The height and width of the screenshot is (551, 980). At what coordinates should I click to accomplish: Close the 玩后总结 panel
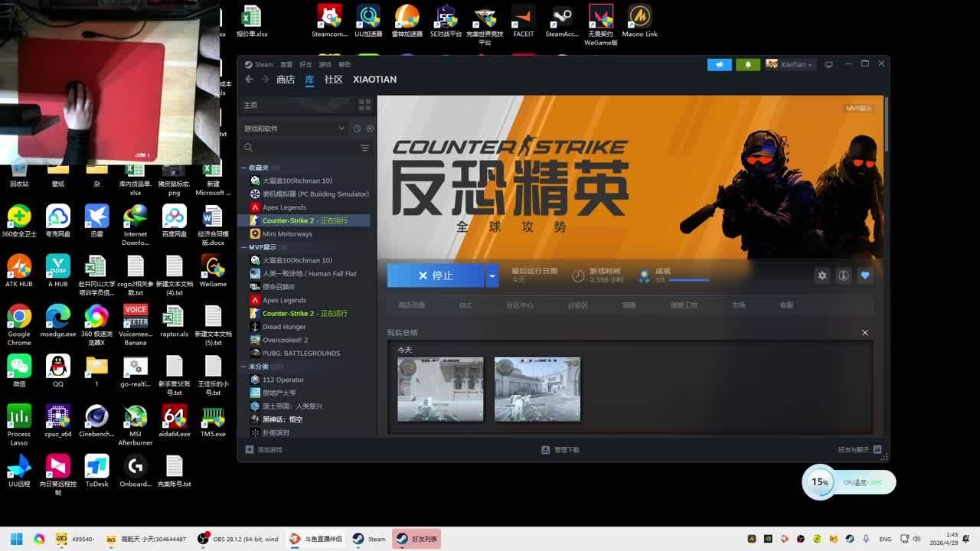pos(865,333)
